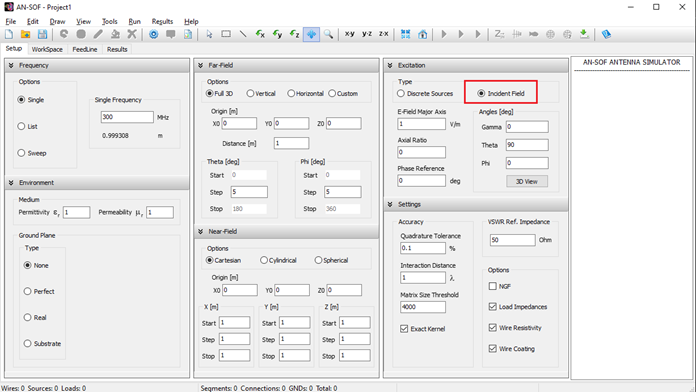Open the Tools menu

click(110, 21)
